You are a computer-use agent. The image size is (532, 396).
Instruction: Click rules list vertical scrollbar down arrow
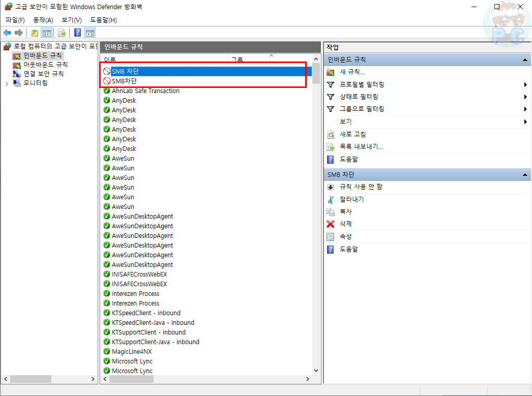point(316,371)
